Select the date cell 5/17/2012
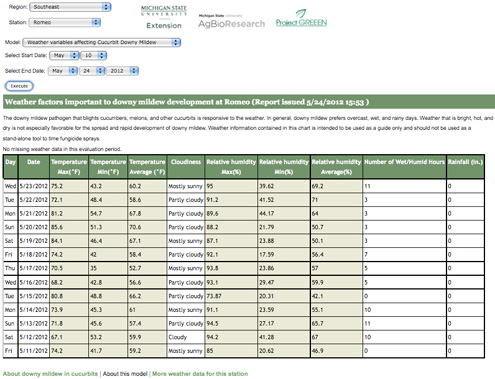495x379 pixels. 34,268
